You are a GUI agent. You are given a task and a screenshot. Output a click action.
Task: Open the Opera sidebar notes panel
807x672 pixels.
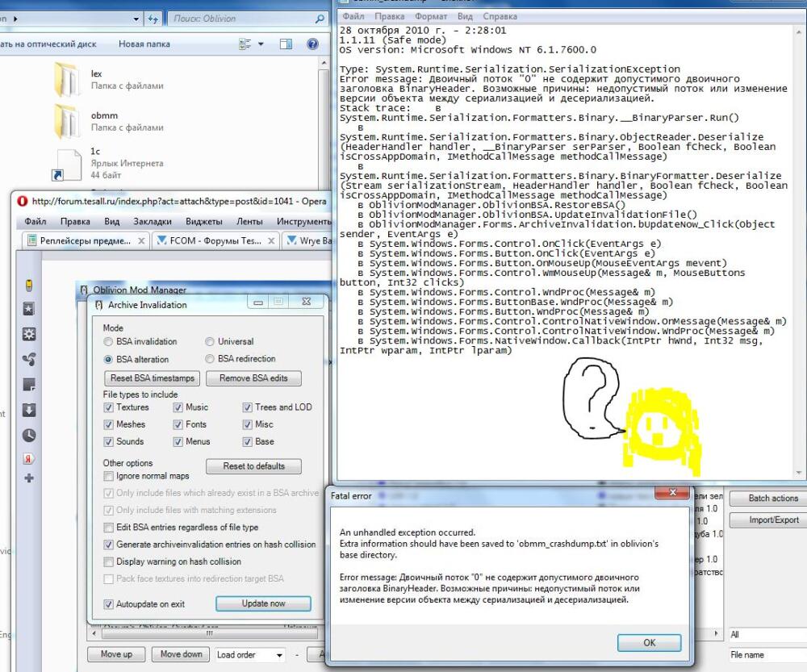point(29,384)
